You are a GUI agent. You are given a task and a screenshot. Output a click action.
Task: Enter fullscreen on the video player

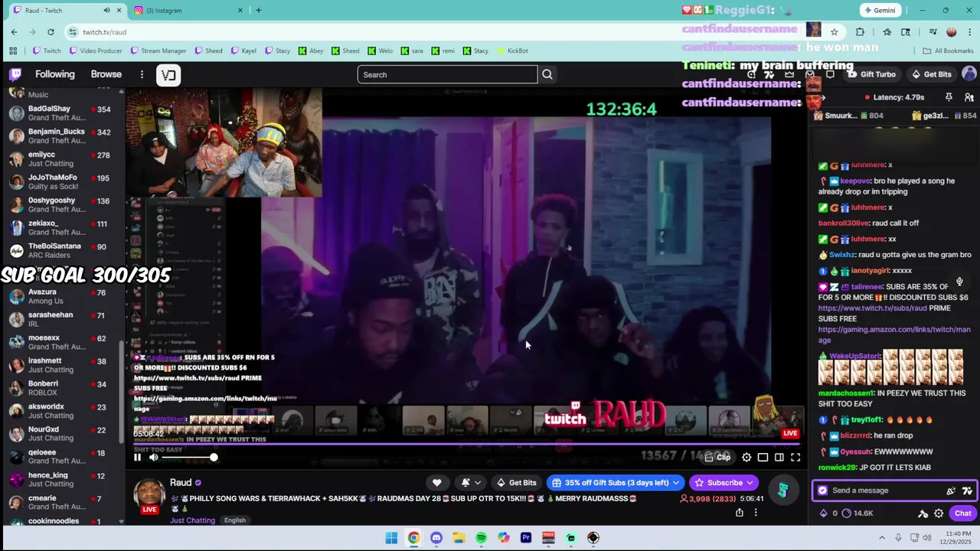[795, 458]
